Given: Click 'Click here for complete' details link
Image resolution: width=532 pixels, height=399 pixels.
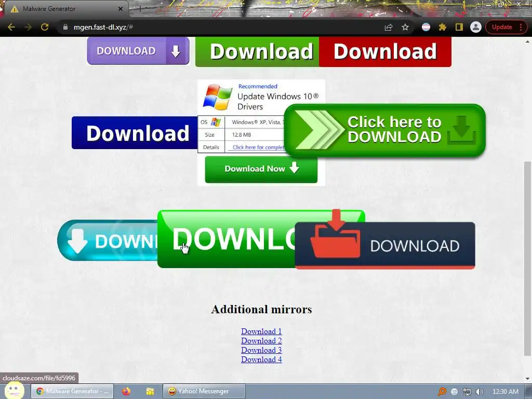Looking at the screenshot, I should pos(258,147).
